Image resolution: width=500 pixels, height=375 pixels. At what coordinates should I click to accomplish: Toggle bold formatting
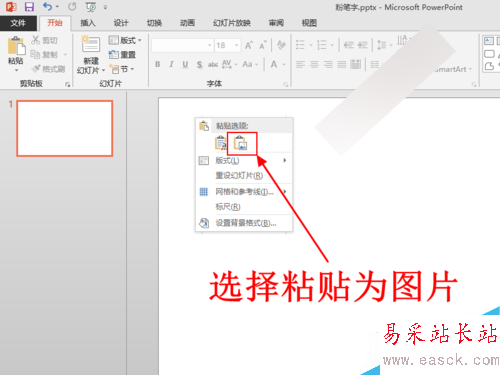[158, 64]
